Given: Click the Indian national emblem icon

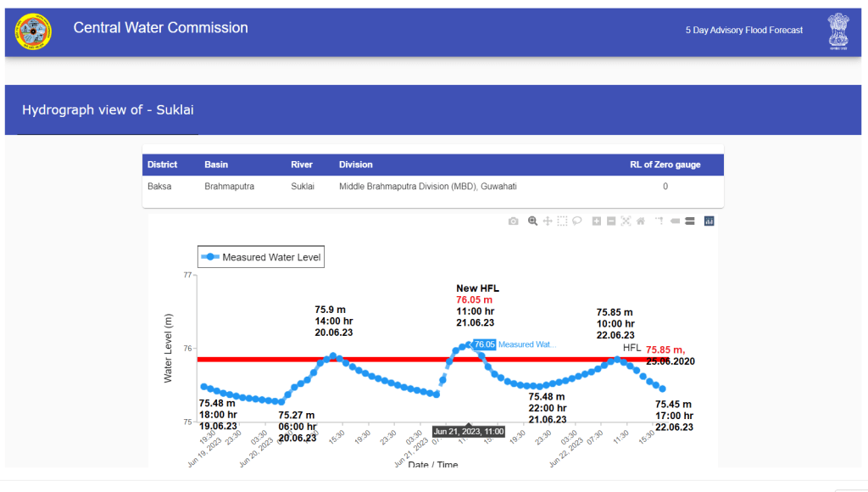Looking at the screenshot, I should pos(837,32).
